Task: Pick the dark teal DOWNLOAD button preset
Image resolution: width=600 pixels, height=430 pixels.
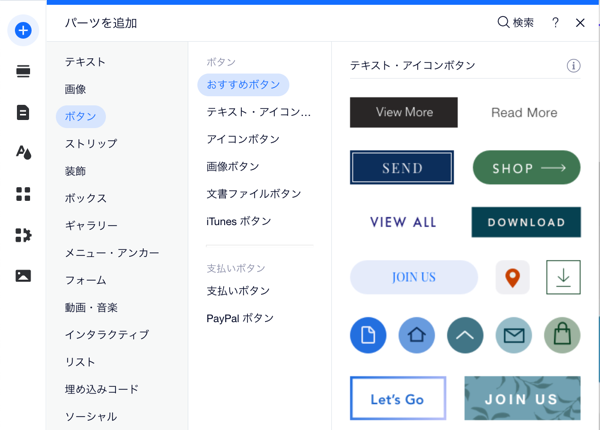Action: pos(526,222)
